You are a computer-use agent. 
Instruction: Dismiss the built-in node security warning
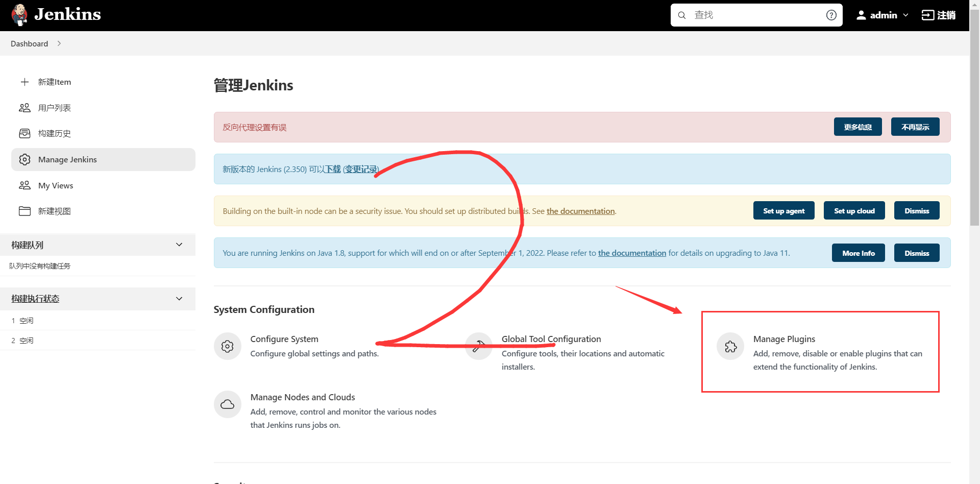click(917, 210)
